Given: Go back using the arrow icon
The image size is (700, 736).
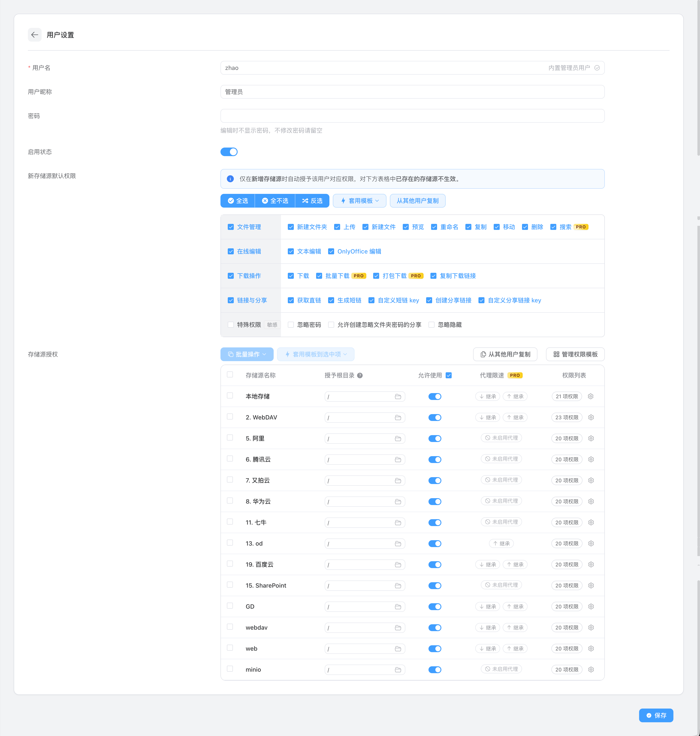Looking at the screenshot, I should 35,35.
